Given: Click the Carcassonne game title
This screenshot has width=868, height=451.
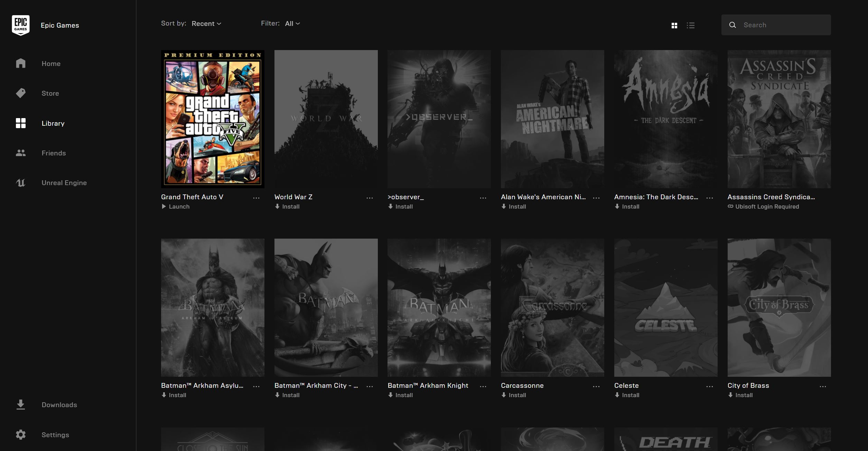Looking at the screenshot, I should click(522, 385).
